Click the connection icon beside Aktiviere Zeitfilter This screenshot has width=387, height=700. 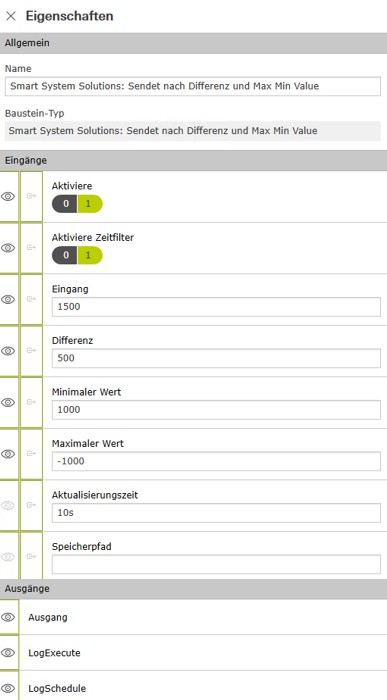coord(31,247)
